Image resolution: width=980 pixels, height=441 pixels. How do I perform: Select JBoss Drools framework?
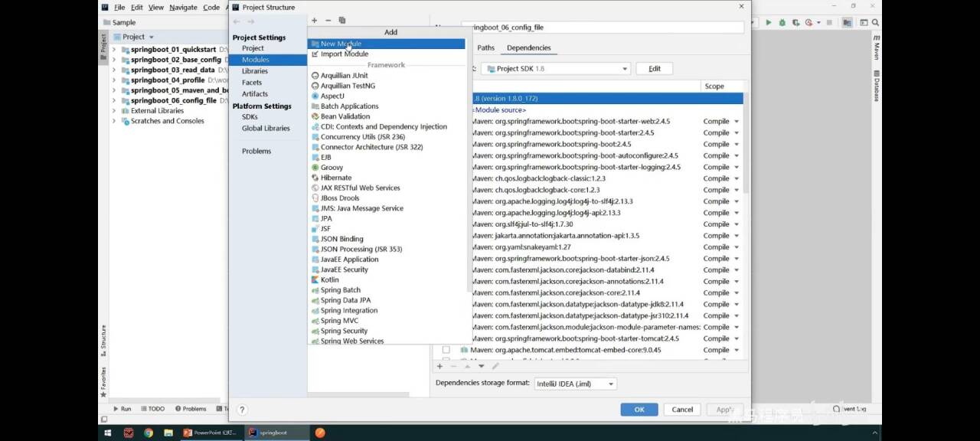coord(386,198)
